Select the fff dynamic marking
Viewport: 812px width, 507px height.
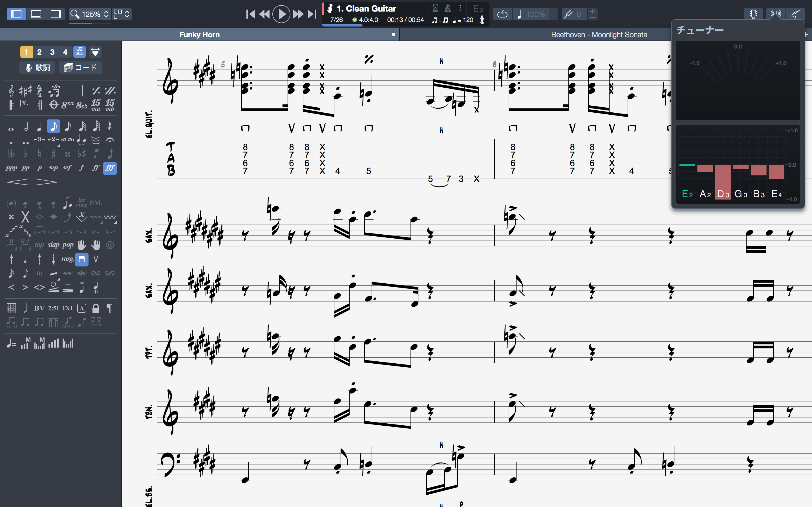[x=110, y=168]
